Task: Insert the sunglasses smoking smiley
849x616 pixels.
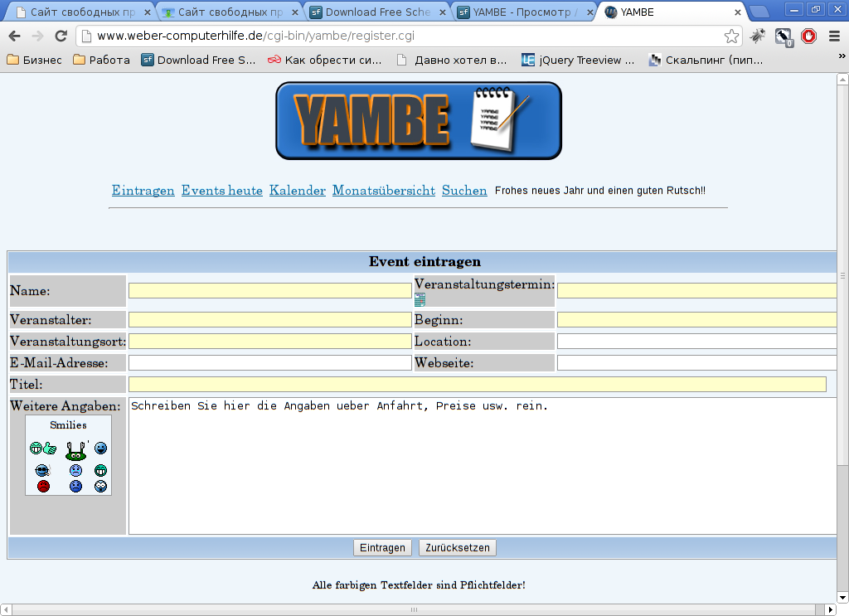Action: coord(43,470)
